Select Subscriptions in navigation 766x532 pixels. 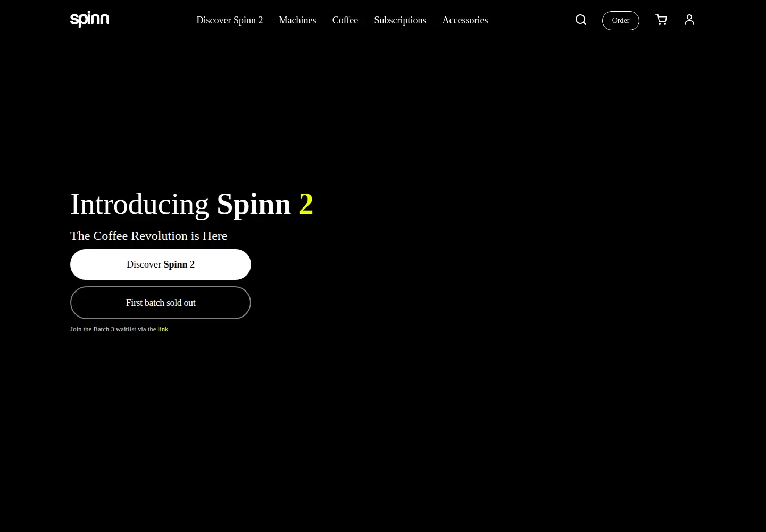click(400, 20)
